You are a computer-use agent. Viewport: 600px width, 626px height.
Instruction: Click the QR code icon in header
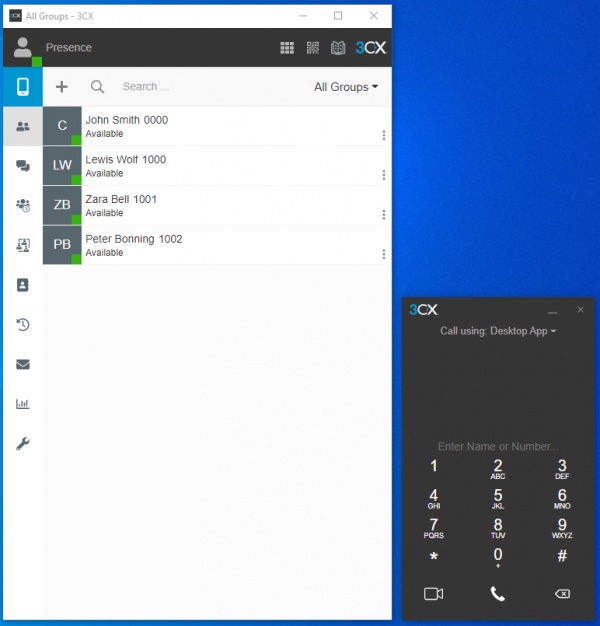tap(313, 48)
